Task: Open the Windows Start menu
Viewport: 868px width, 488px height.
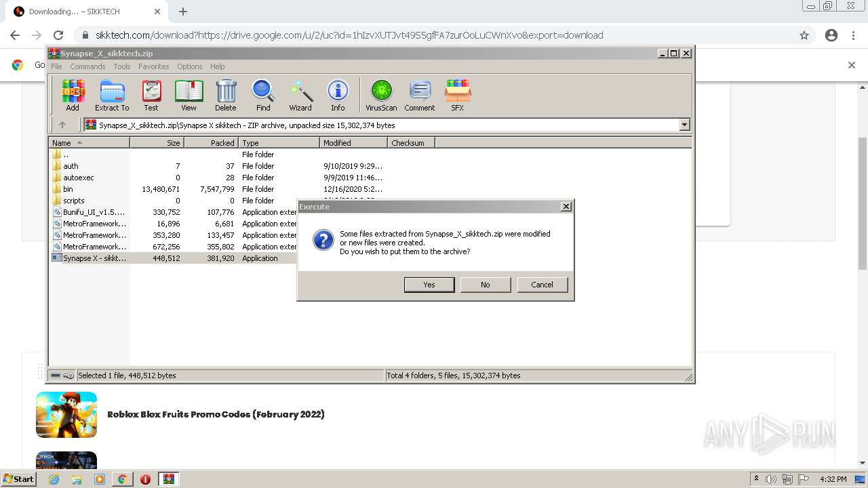Action: 19,479
